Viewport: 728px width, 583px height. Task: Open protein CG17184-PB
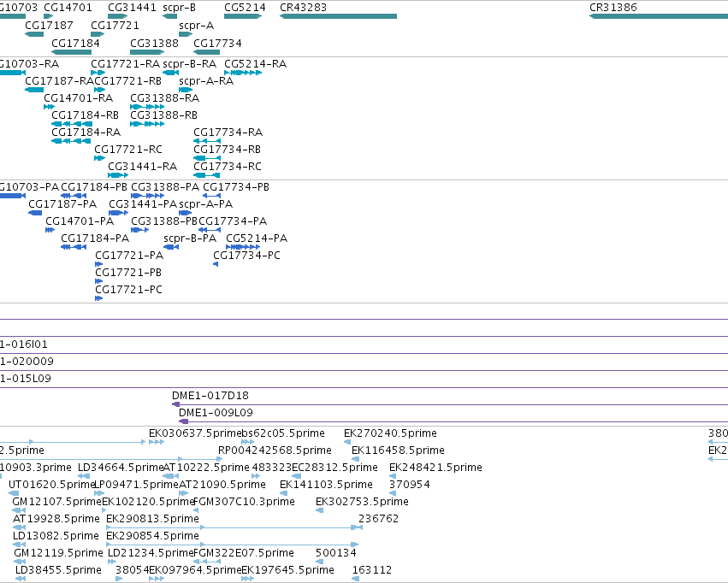point(94,187)
